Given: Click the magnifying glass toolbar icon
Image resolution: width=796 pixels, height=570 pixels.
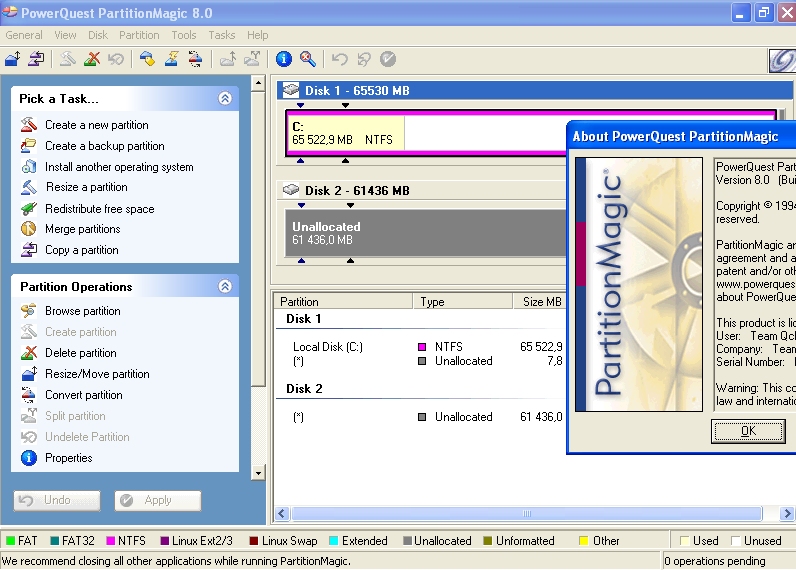Looking at the screenshot, I should pos(308,59).
